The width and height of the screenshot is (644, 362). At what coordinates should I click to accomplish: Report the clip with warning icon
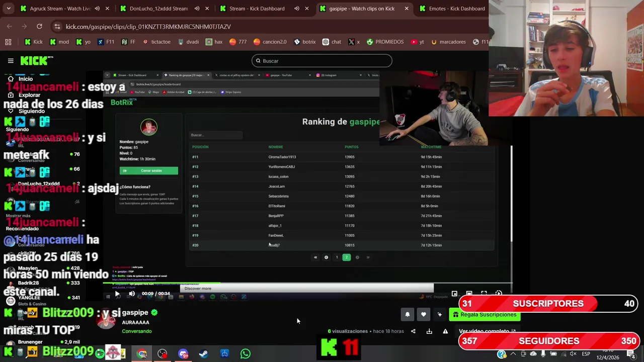pyautogui.click(x=445, y=331)
